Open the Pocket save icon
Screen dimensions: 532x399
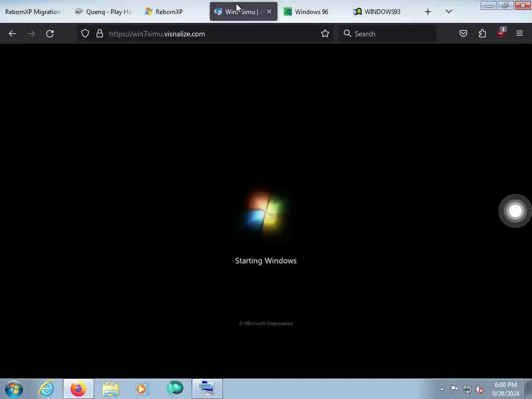point(463,33)
